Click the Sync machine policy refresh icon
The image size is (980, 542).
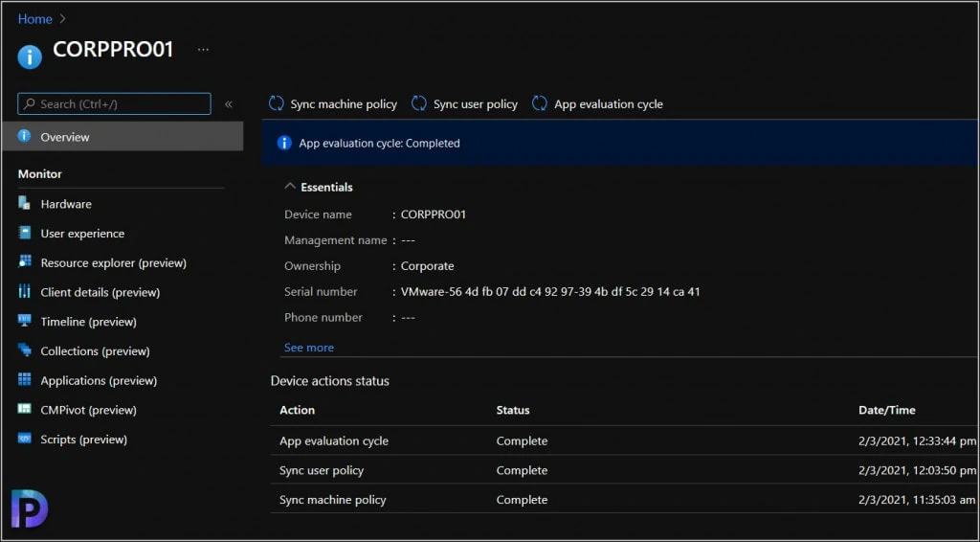277,103
